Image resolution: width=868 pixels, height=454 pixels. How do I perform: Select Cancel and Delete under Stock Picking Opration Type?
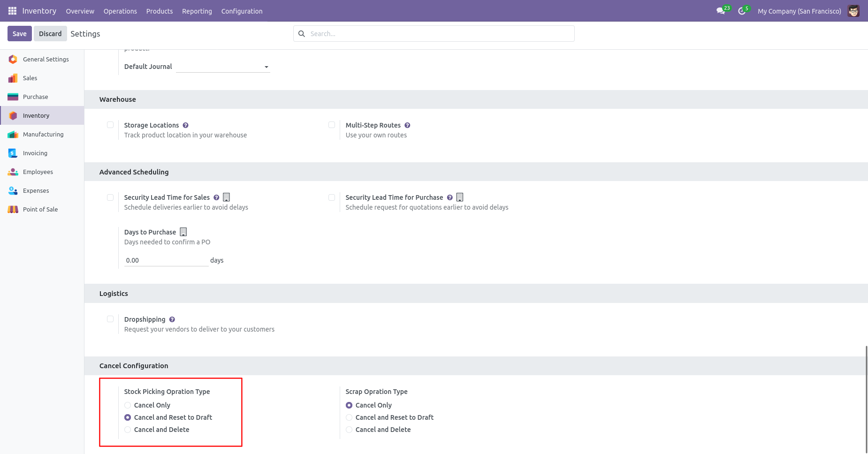click(128, 430)
